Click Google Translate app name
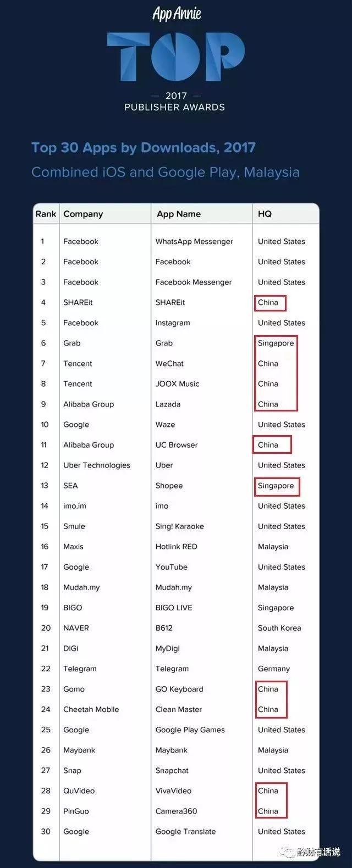352x868 pixels. pyautogui.click(x=185, y=832)
